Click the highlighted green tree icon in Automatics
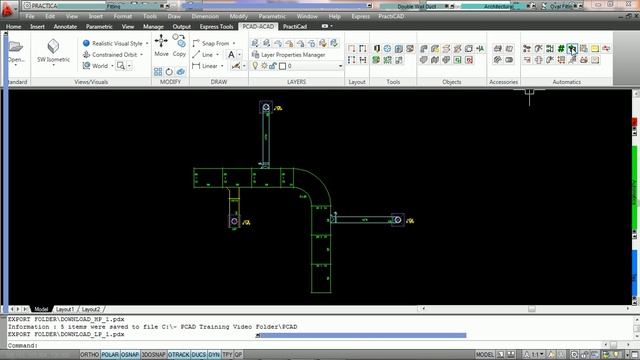Viewport: 640px width, 360px height. [x=572, y=49]
